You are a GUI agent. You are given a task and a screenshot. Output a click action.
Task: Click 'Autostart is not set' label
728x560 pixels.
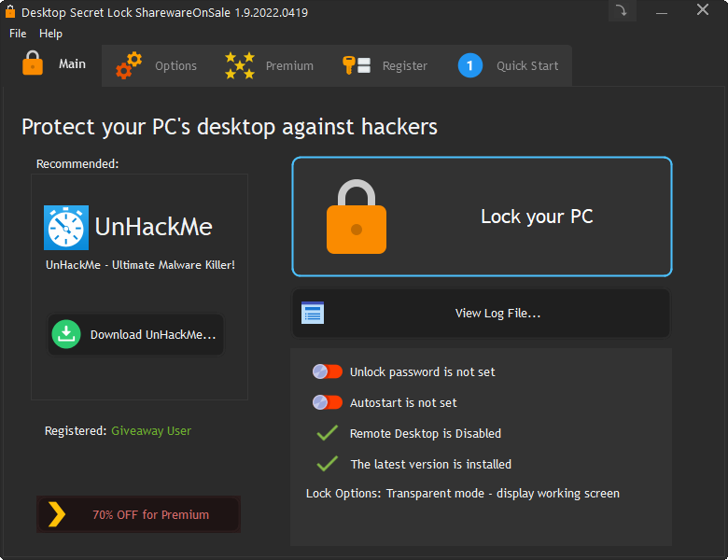tap(403, 402)
